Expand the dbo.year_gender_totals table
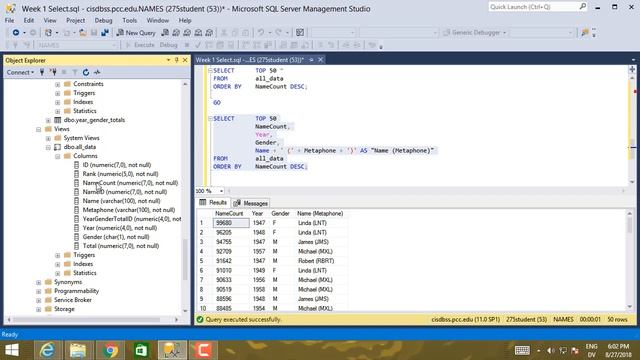Screen dimensions: 640x360 (x=48, y=120)
